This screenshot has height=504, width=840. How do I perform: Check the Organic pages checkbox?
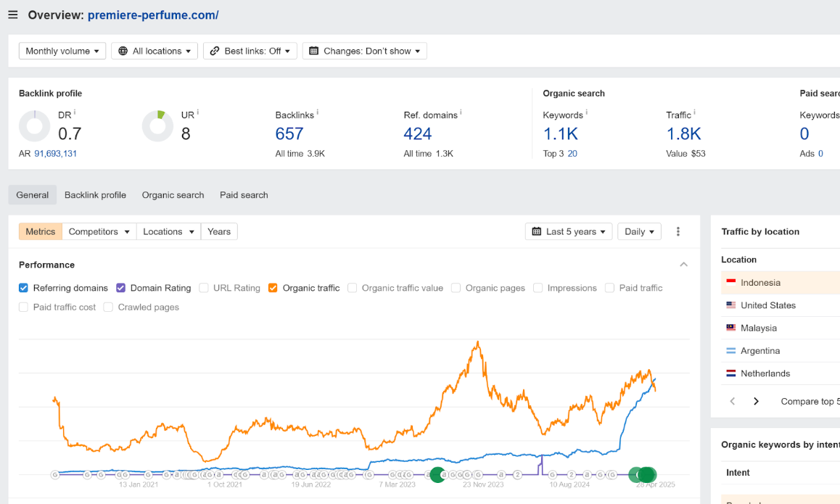[x=456, y=288]
